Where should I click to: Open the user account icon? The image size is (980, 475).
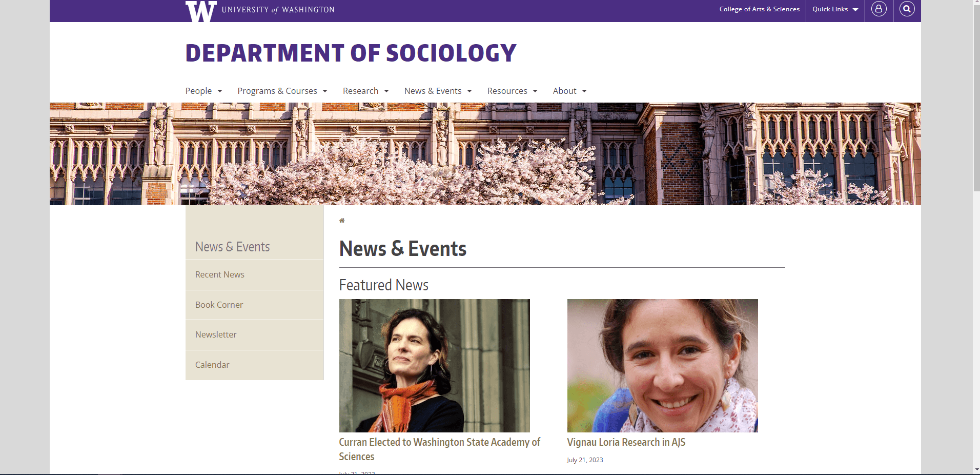[x=879, y=9]
